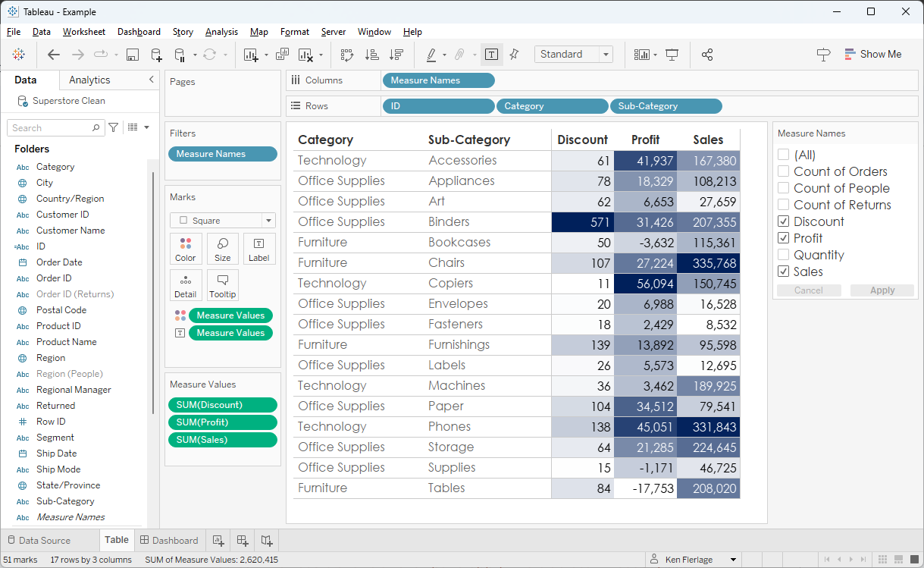The image size is (924, 568).
Task: Create a new worksheet toolbar icon
Action: [251, 55]
